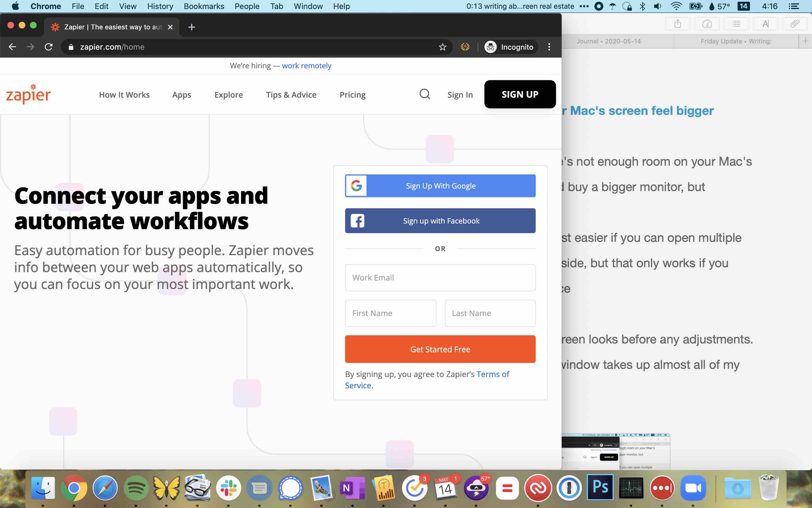Open 1Password from the Dock
The width and height of the screenshot is (812, 508).
[569, 487]
